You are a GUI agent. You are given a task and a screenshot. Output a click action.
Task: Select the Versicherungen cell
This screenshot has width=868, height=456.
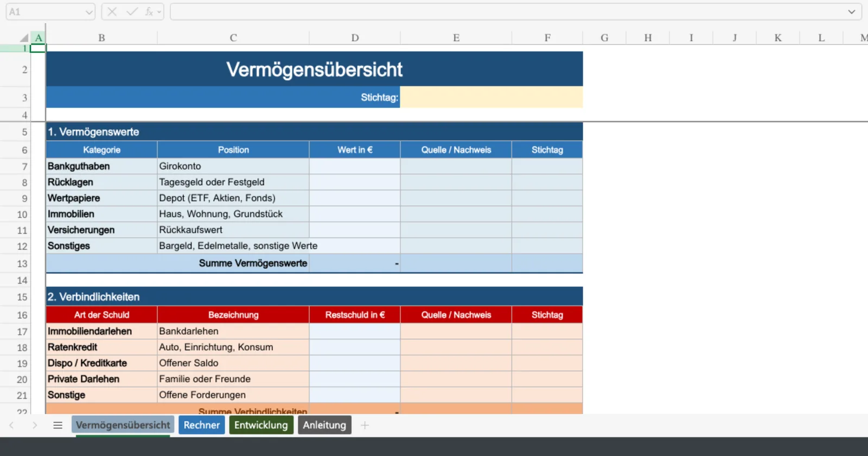click(102, 230)
